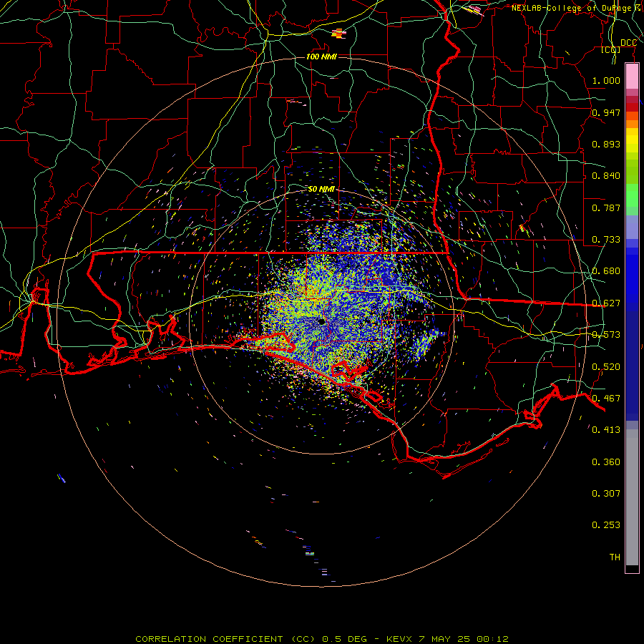Viewport: 644px width, 644px height.
Task: Click the 50 NMI range ring label
Action: [321, 189]
